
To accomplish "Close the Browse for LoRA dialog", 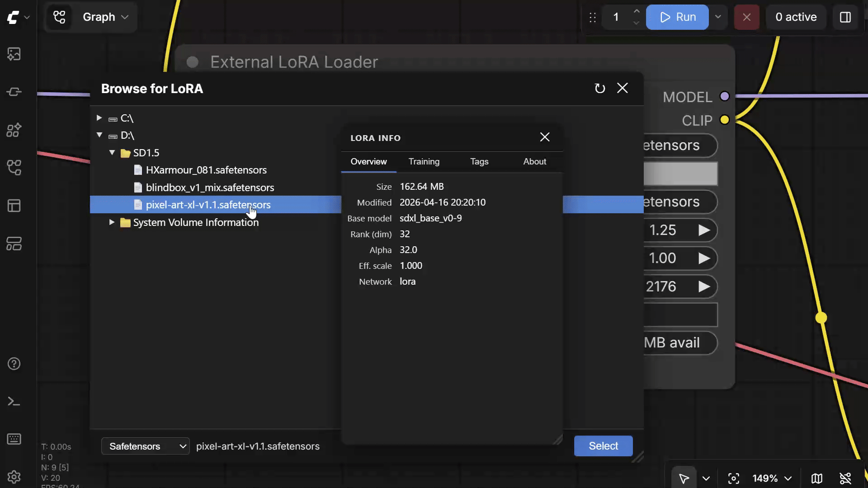I will click(x=623, y=88).
